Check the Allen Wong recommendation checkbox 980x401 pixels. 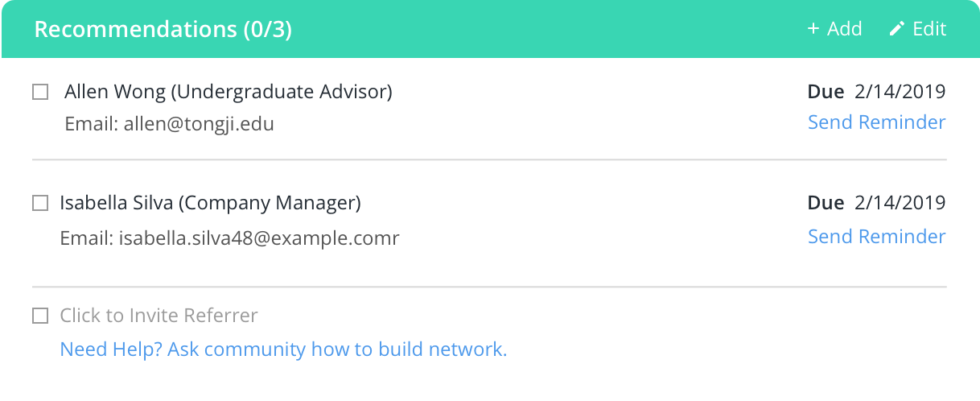pos(40,93)
